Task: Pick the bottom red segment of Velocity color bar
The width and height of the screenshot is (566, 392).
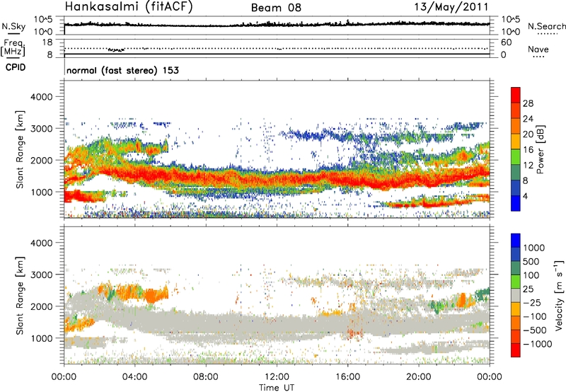Action: [x=516, y=350]
